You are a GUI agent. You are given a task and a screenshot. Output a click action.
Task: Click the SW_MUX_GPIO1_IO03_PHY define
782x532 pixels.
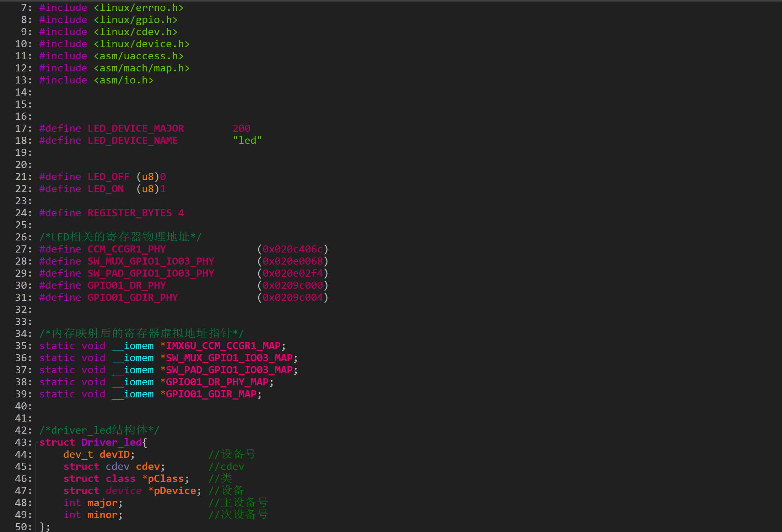(x=151, y=261)
